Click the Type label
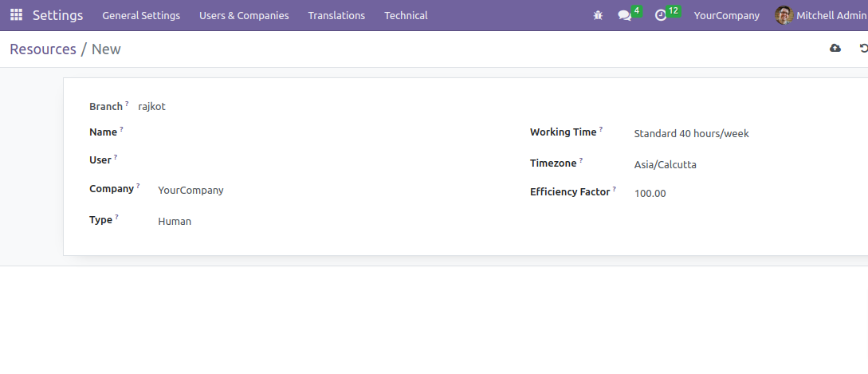The image size is (868, 374). tap(100, 219)
